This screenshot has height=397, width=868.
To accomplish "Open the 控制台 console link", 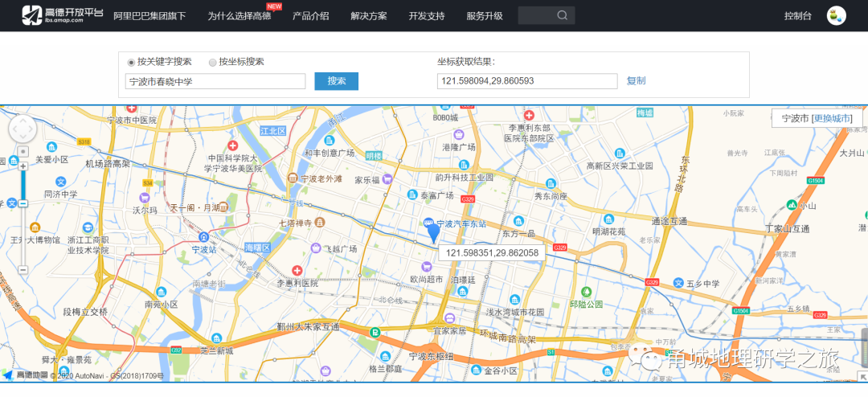I will pos(798,15).
